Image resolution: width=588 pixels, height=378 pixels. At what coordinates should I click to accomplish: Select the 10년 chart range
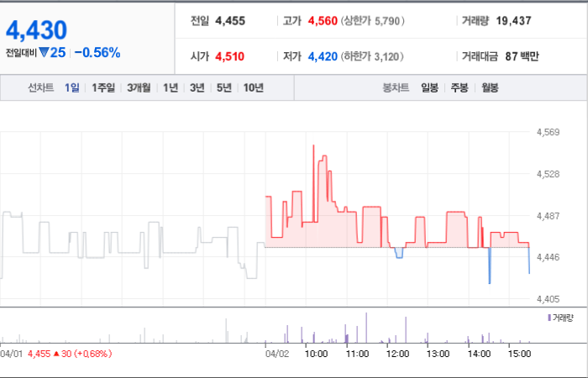click(254, 87)
